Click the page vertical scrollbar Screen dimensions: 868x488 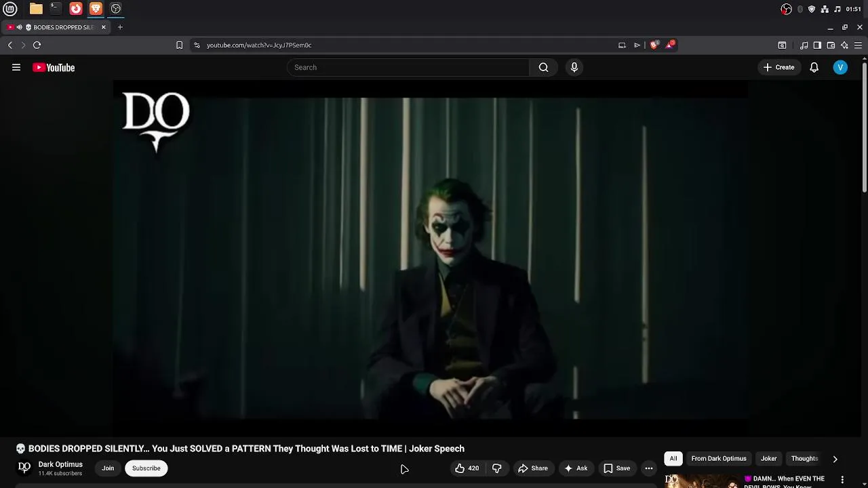tap(864, 129)
